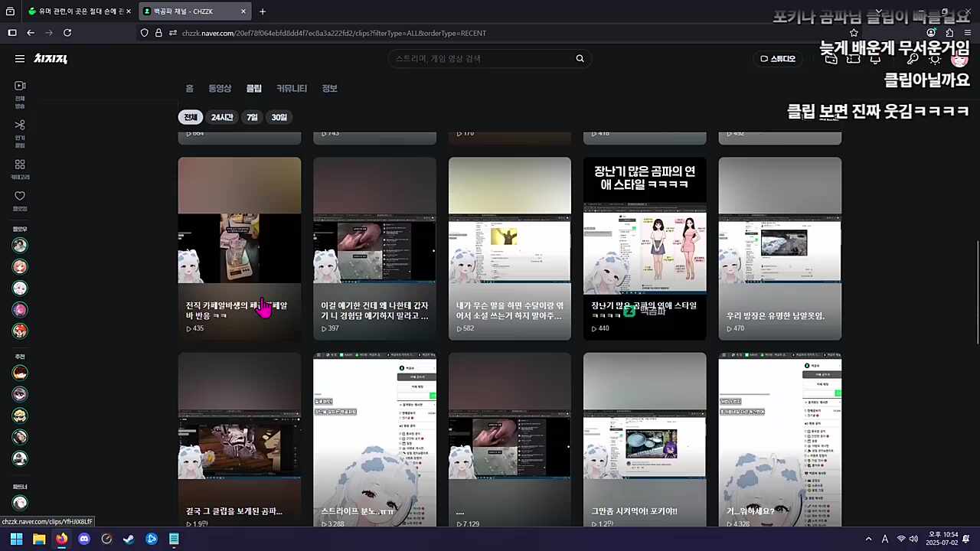Open the volume control in system tray
Image resolution: width=980 pixels, height=551 pixels.
[x=913, y=539]
